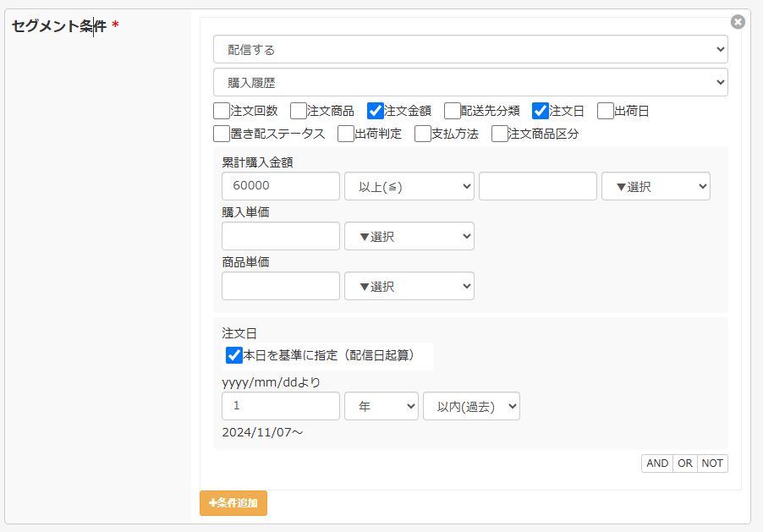Toggle 本日を基準に指定 checkbox off
Screen dimensions: 763x532
(x=234, y=355)
